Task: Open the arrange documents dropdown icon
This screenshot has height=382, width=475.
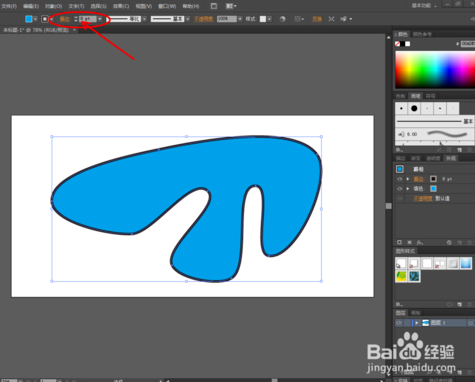Action: pyautogui.click(x=231, y=6)
